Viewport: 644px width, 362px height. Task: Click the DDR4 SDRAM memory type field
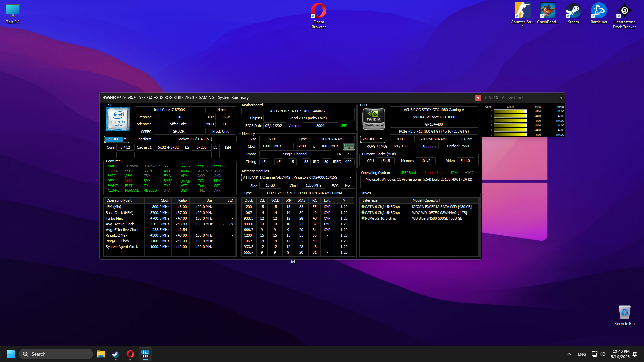click(332, 139)
